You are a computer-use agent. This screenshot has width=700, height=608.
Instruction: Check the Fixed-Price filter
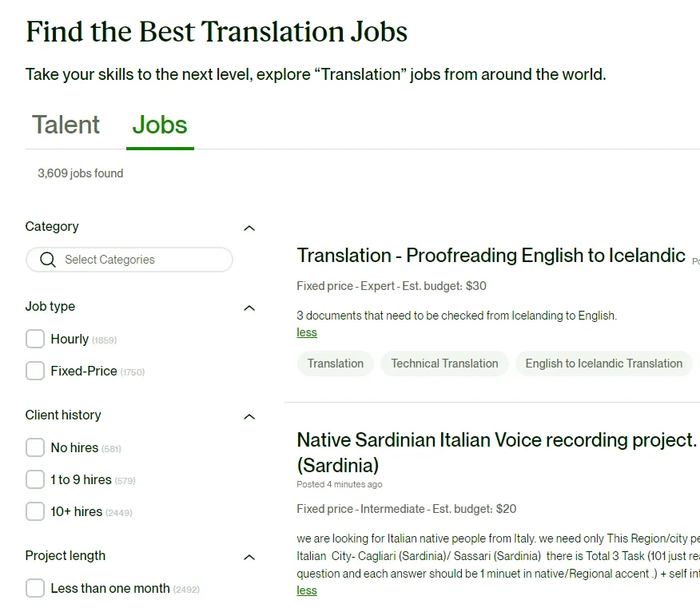[35, 371]
